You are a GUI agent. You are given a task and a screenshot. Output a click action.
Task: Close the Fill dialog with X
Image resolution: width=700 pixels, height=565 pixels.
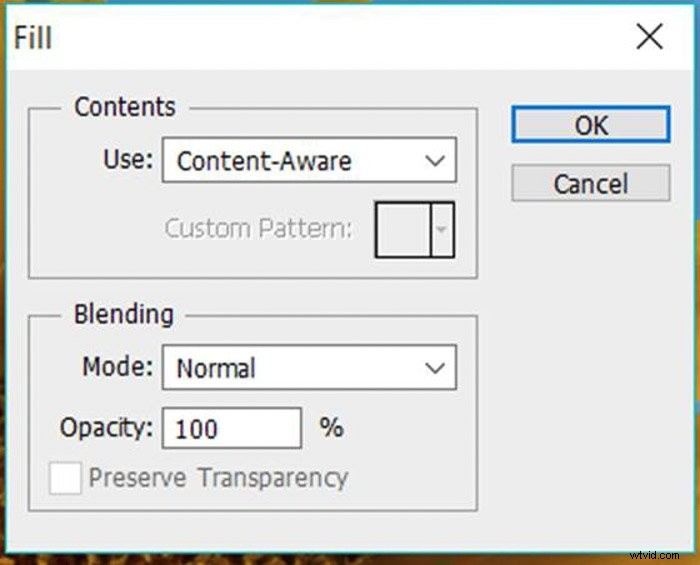(x=649, y=38)
